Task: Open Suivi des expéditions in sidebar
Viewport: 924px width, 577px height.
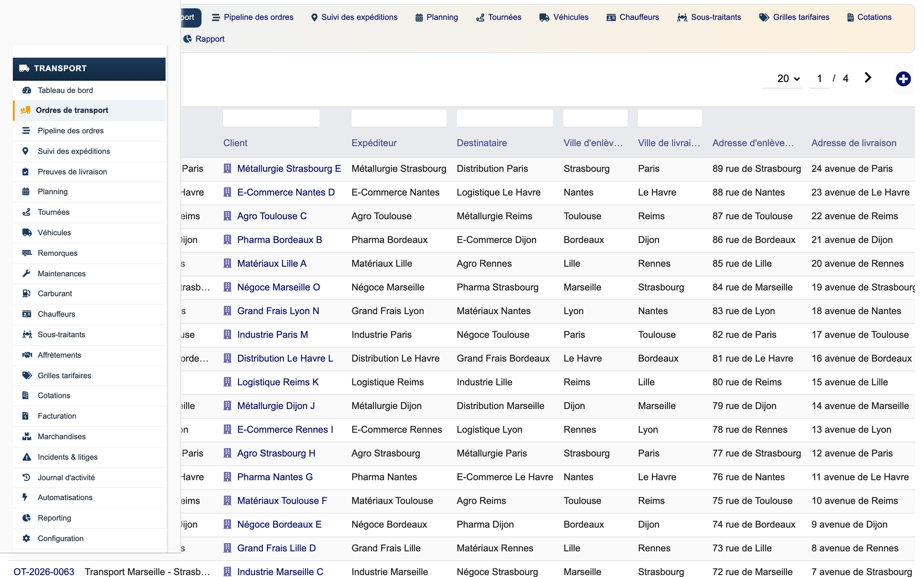Action: tap(89, 151)
